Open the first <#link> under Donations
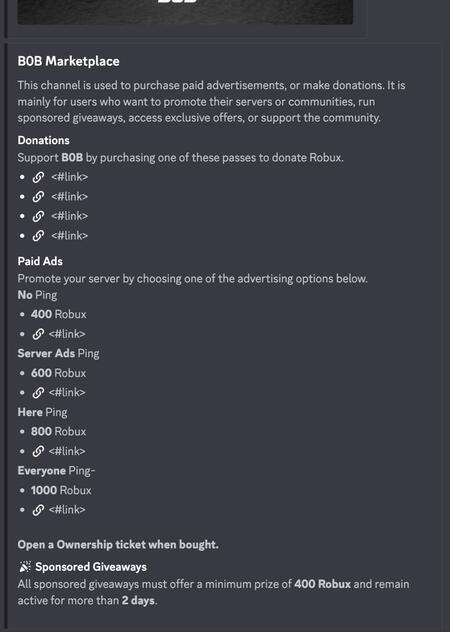The width and height of the screenshot is (450, 632). point(69,177)
